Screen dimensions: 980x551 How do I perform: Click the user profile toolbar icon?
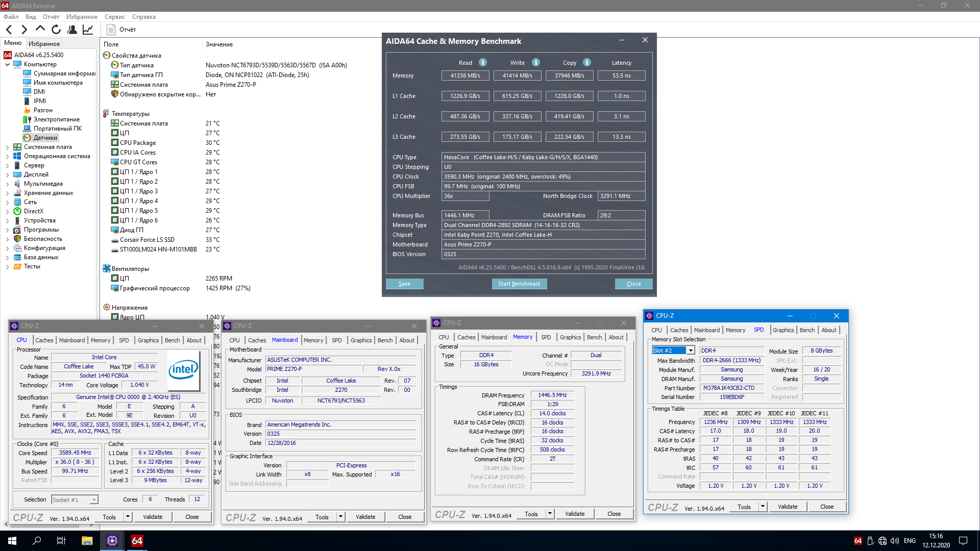72,30
